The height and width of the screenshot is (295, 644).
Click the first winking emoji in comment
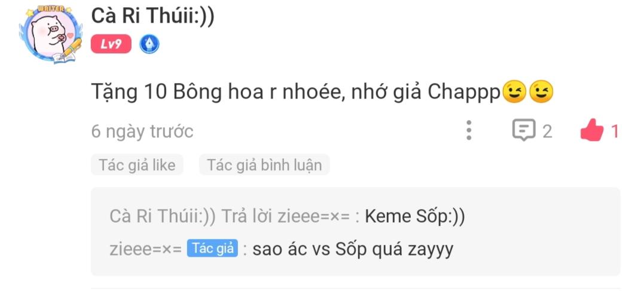[514, 93]
